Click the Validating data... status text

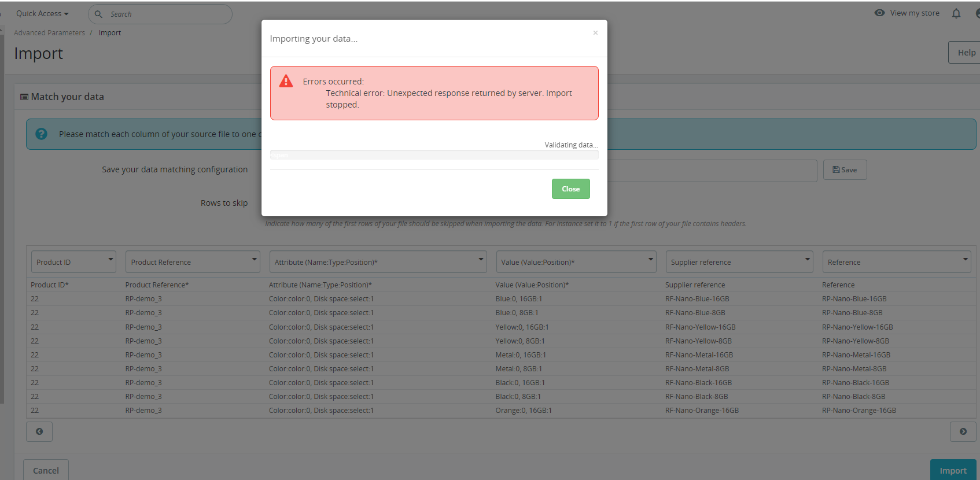[x=571, y=145]
